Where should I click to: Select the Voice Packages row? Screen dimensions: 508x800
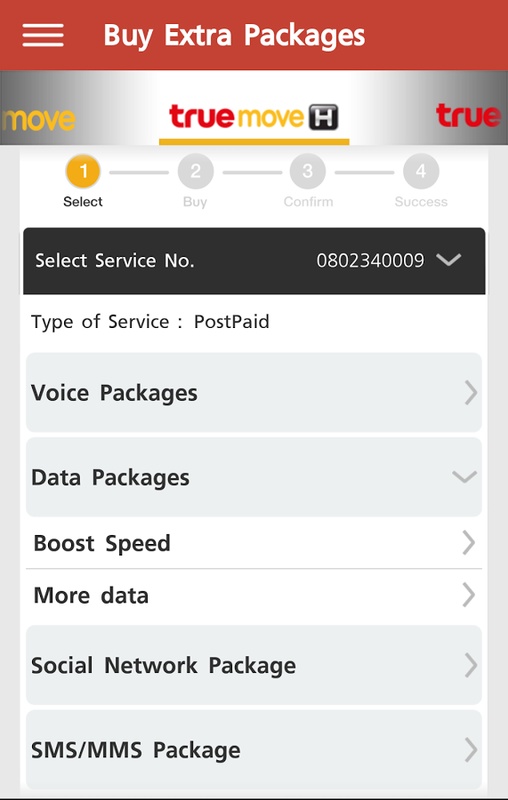pos(254,392)
